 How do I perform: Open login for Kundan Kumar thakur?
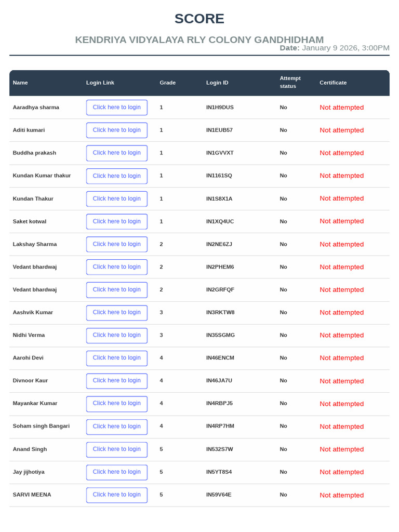point(117,176)
